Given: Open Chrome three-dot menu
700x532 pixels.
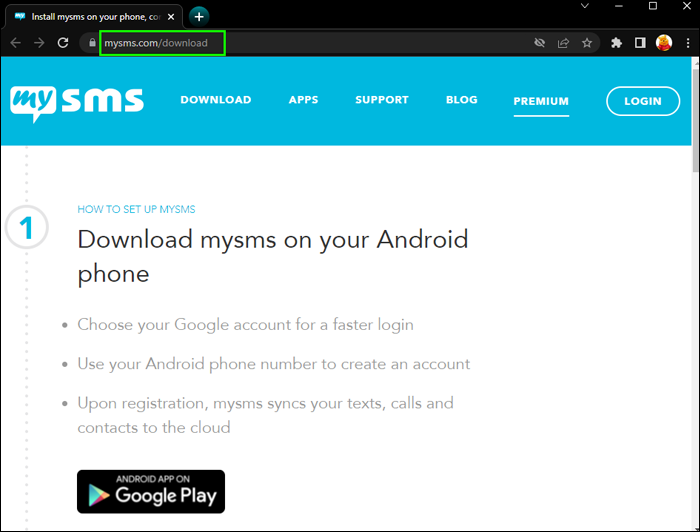Looking at the screenshot, I should click(x=688, y=43).
